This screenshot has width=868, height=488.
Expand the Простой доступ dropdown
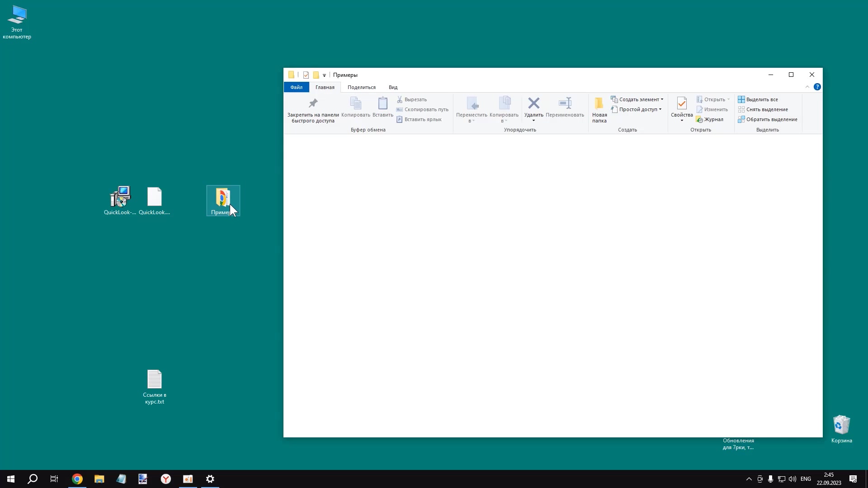660,109
